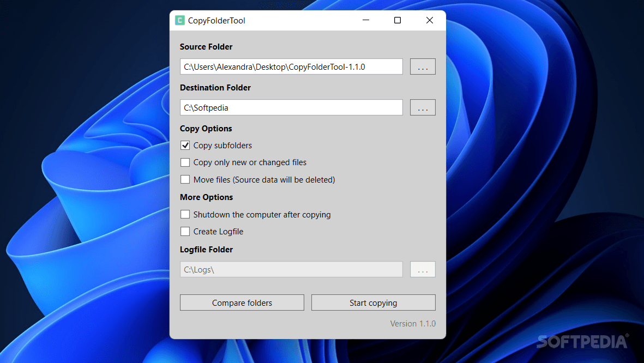Uncheck the Copy subfolders checkbox
Screen dimensions: 644x363
185,146
